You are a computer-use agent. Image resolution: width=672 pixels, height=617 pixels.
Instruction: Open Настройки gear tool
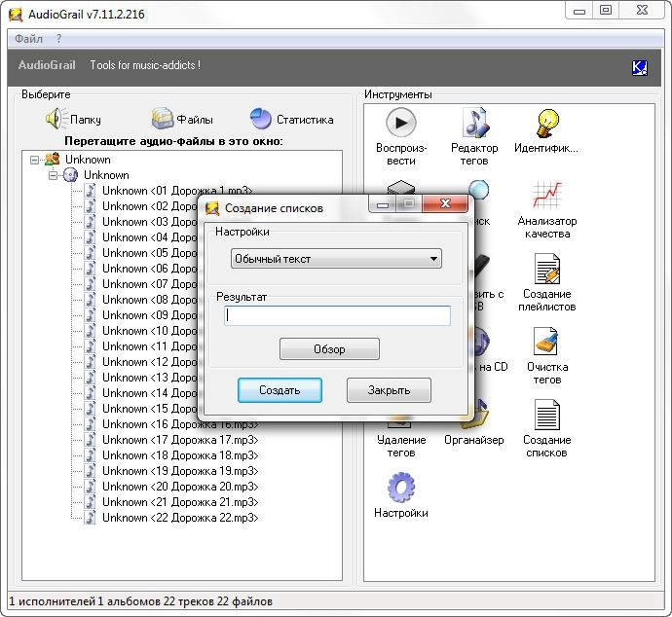click(401, 494)
